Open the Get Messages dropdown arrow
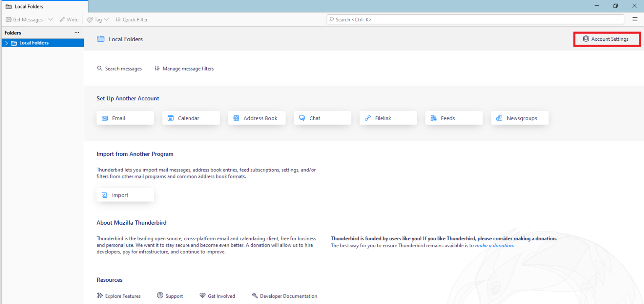This screenshot has width=644, height=304. pyautogui.click(x=51, y=20)
